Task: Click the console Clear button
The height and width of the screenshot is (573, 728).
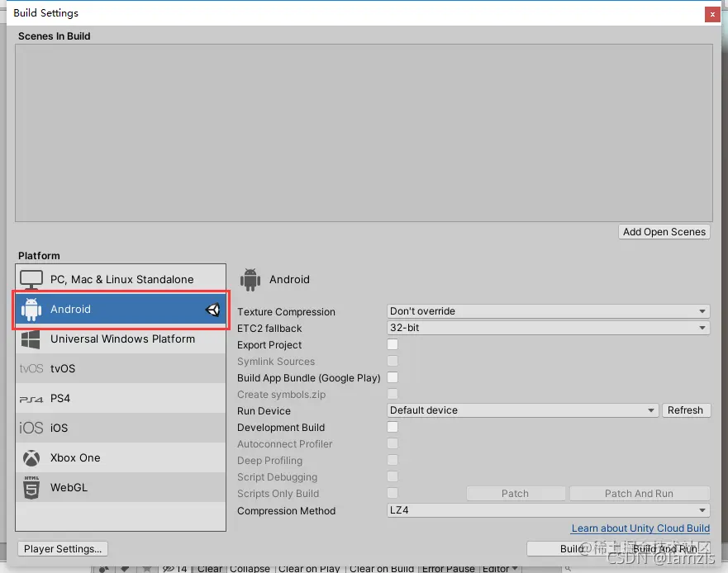Action: [209, 569]
